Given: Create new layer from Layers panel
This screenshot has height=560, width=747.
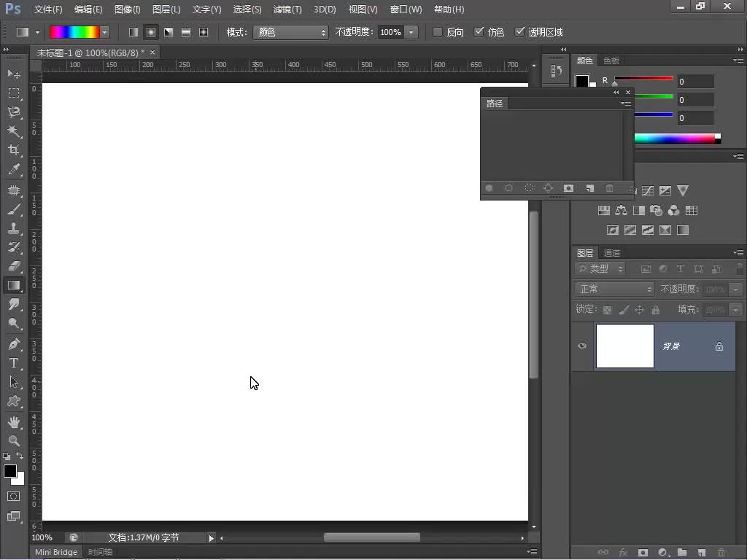Looking at the screenshot, I should click(701, 553).
